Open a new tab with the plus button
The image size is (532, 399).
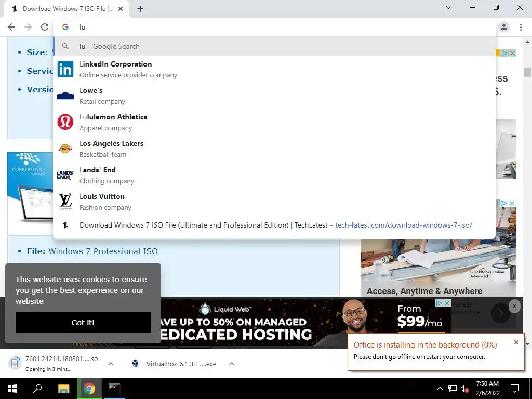click(x=140, y=9)
